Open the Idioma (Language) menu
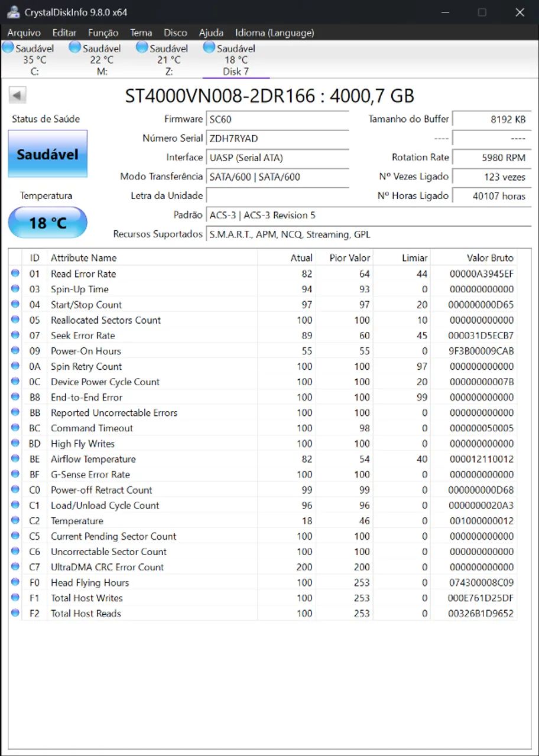This screenshot has width=539, height=756. click(x=274, y=32)
